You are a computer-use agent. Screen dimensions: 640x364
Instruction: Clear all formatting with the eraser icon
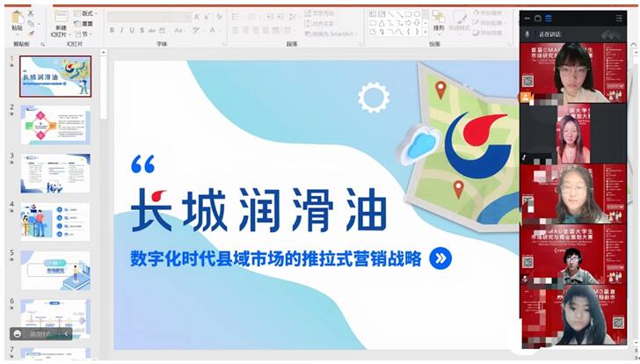[x=220, y=17]
